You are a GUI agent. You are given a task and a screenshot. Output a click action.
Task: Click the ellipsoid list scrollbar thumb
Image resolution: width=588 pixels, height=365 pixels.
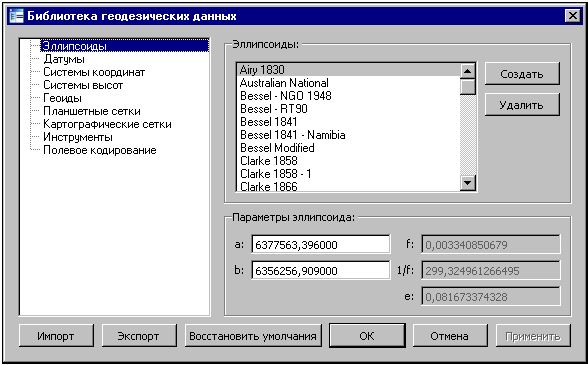click(468, 87)
